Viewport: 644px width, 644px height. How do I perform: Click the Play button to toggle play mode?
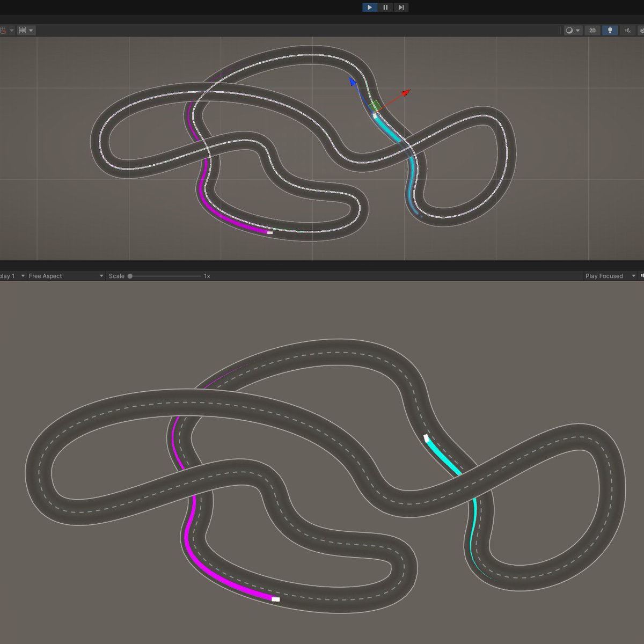tap(370, 8)
